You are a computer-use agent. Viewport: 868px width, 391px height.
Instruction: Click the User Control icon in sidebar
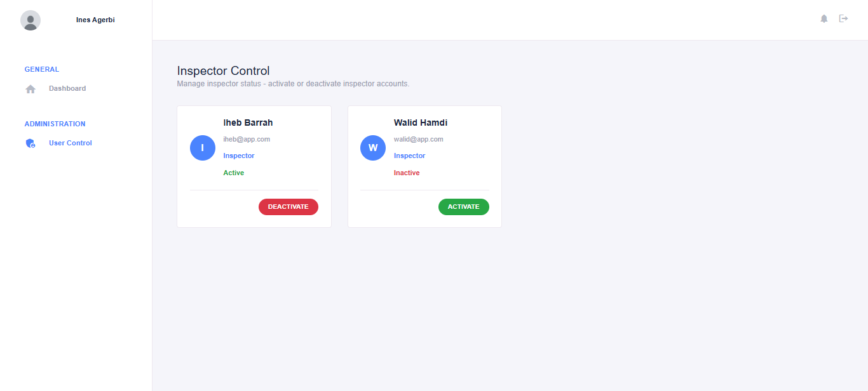tap(30, 143)
